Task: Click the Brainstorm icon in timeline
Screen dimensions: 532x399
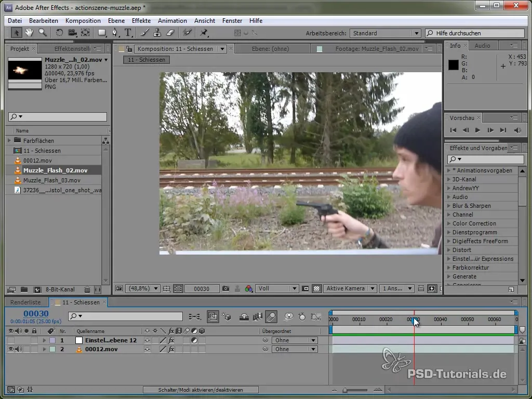Action: [289, 317]
